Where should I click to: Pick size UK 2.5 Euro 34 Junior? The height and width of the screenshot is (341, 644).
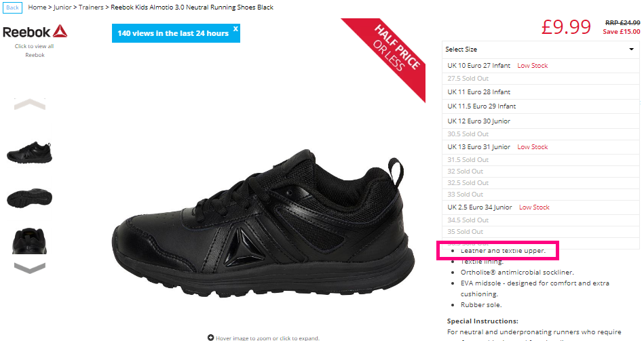(x=540, y=207)
